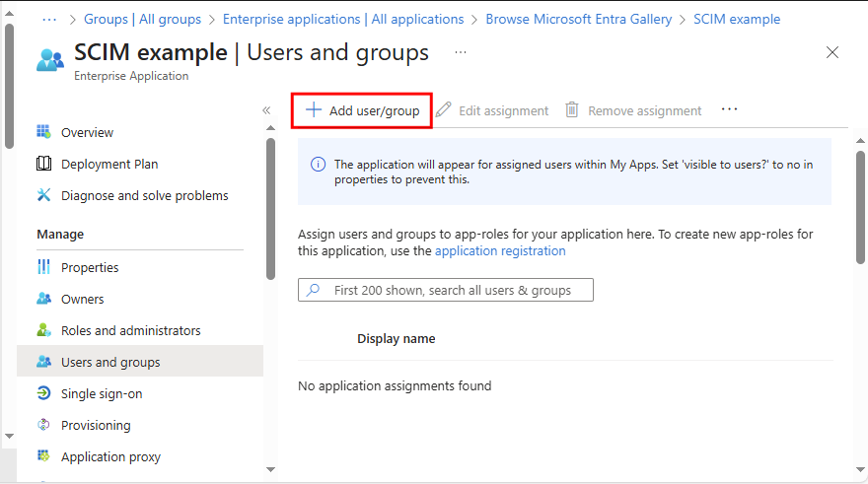Open the breadcrumb ellipsis for hidden paths
868x484 pixels.
point(49,20)
